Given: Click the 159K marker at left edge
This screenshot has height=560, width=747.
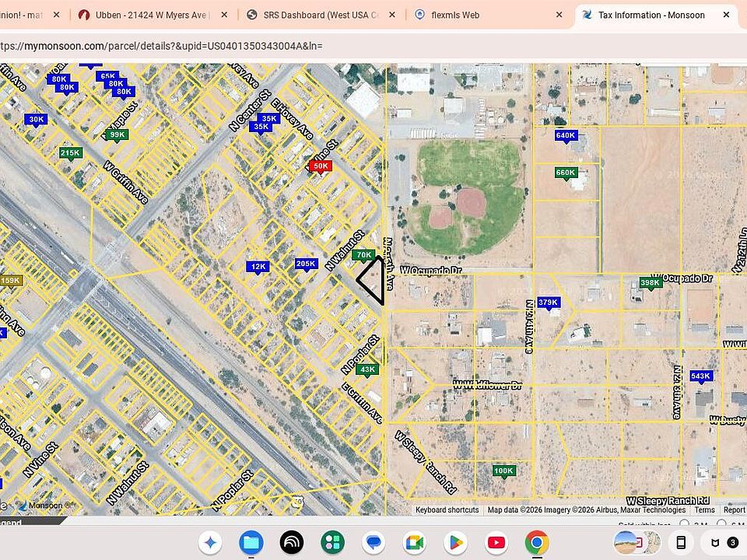Looking at the screenshot, I should 10,281.
